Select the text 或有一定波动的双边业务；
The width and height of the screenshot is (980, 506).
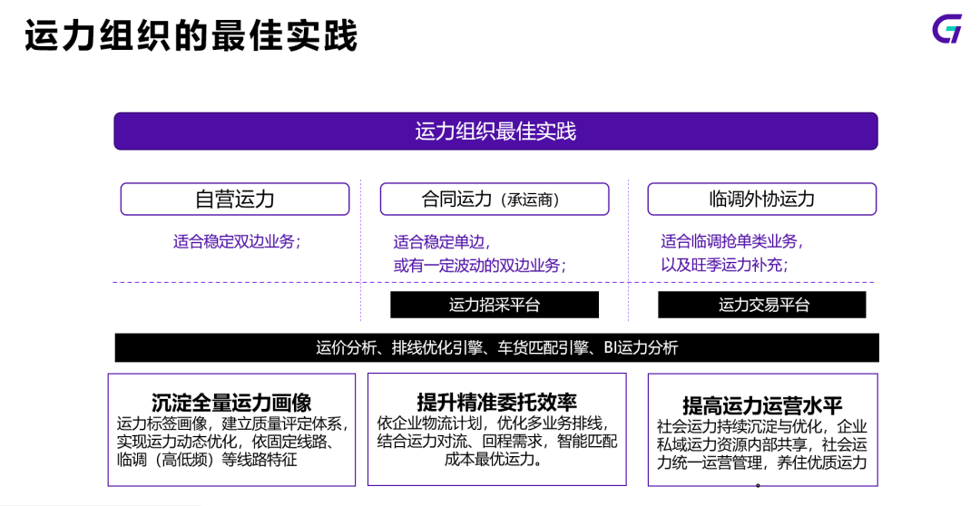(x=480, y=265)
